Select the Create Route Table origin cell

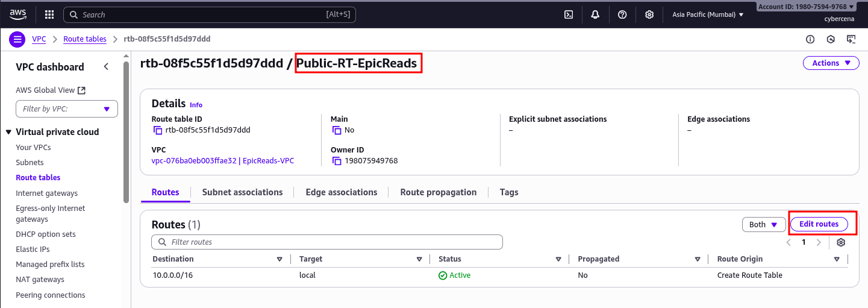coord(750,275)
